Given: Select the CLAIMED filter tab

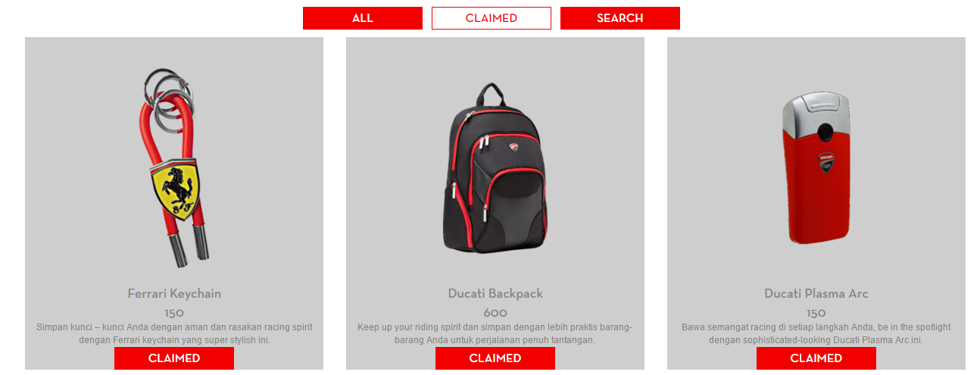Looking at the screenshot, I should [492, 18].
